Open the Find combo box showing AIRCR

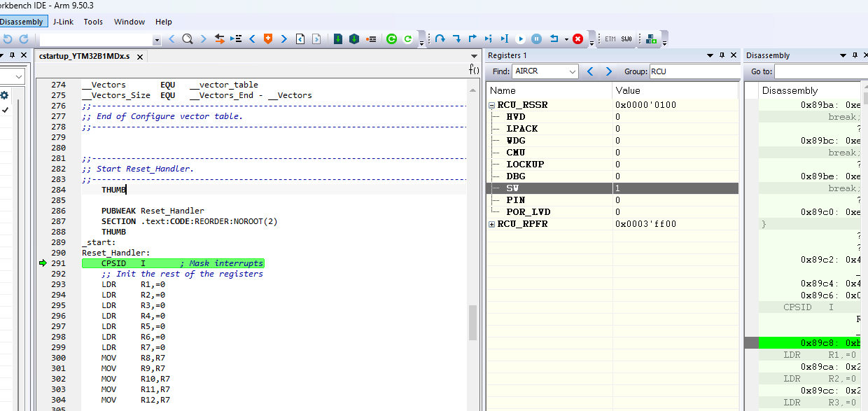point(545,71)
